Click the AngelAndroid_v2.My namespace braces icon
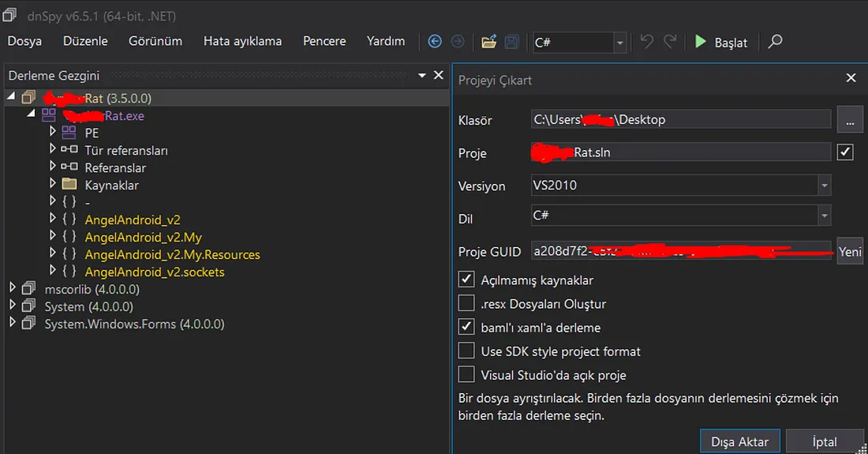The height and width of the screenshot is (454, 868). click(69, 236)
